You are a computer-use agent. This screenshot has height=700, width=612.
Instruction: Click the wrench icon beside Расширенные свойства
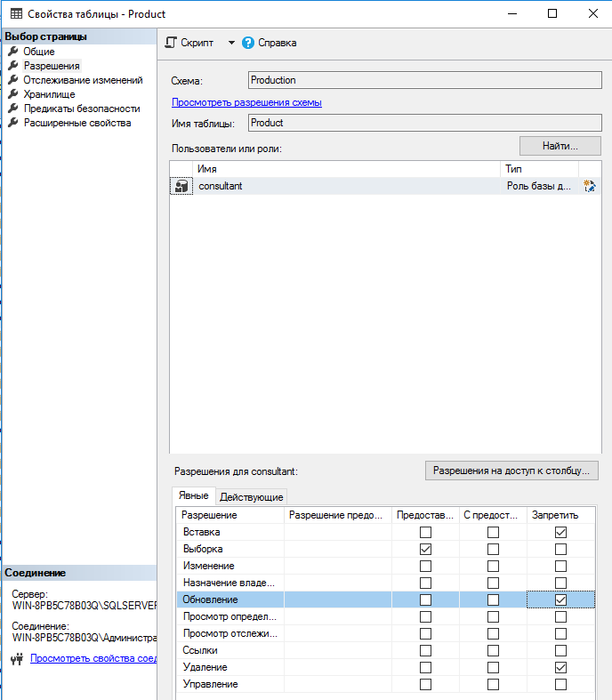[x=13, y=123]
